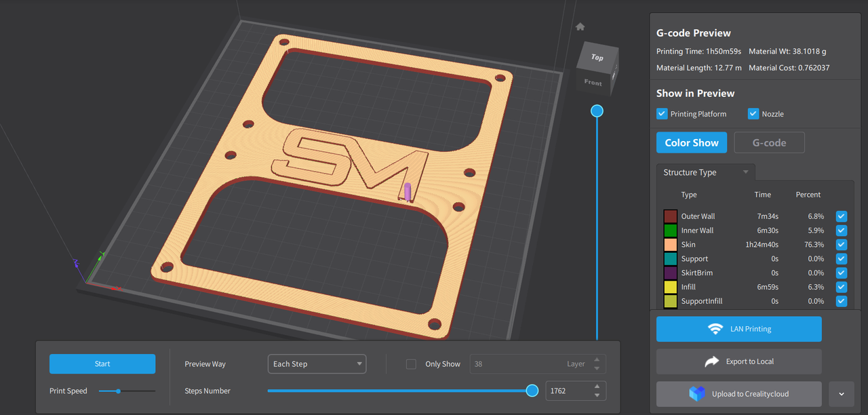Increase the Only Show layer number

point(597,360)
